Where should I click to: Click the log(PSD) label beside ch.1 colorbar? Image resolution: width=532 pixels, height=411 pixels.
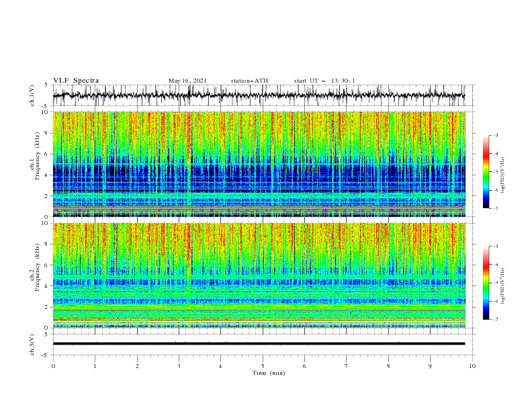point(502,175)
